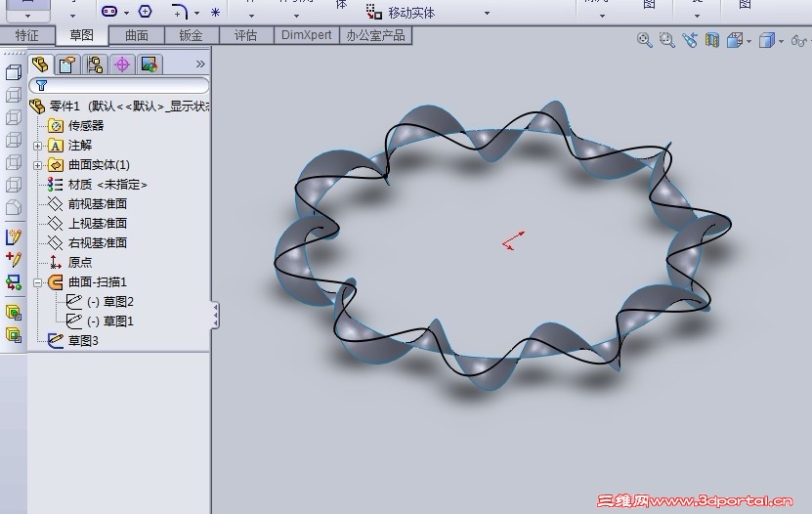Select the straight slot sketch tool
Screen dimensions: 812x514
109,11
